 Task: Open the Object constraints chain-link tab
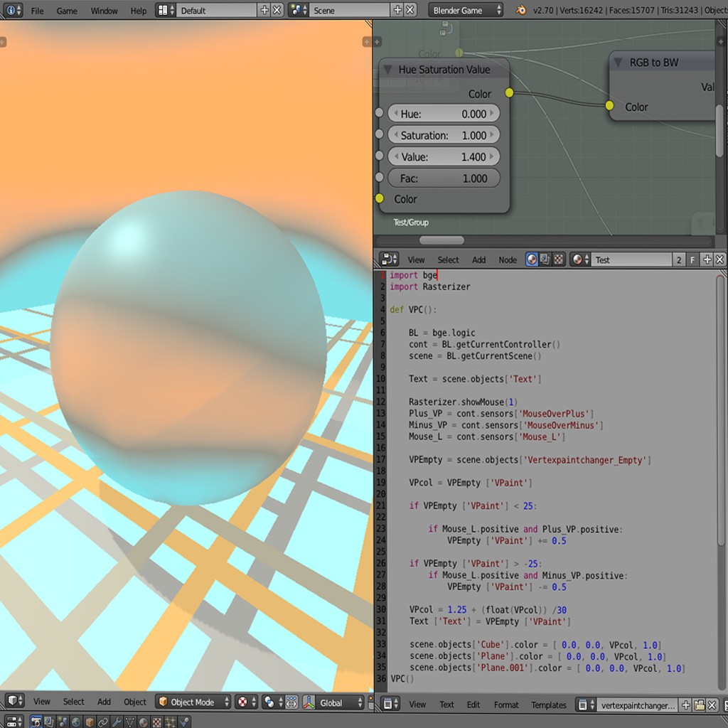(x=104, y=722)
